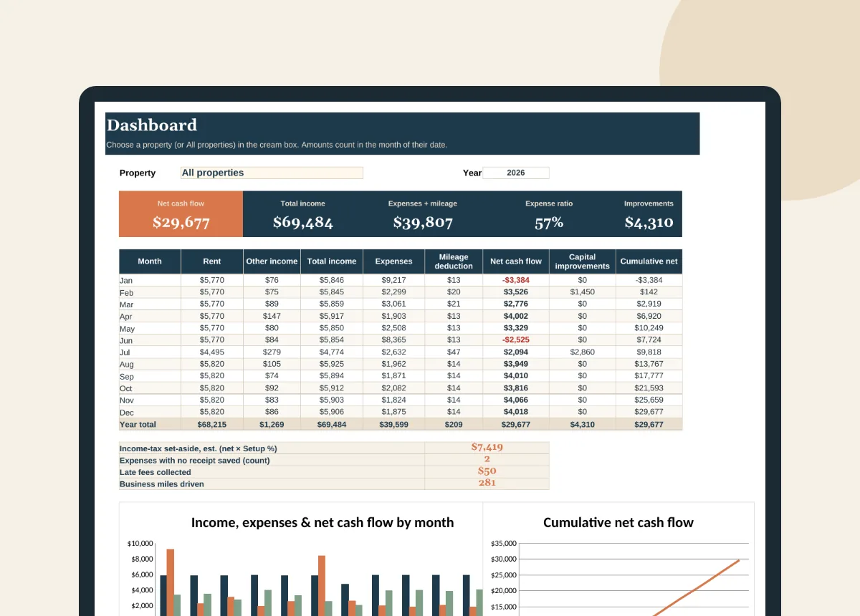Select the Rent column header
This screenshot has width=860, height=616.
pos(212,261)
